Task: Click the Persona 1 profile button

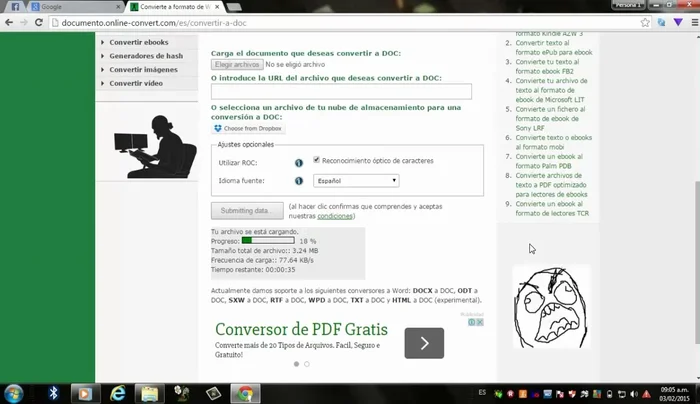Action: (x=628, y=5)
